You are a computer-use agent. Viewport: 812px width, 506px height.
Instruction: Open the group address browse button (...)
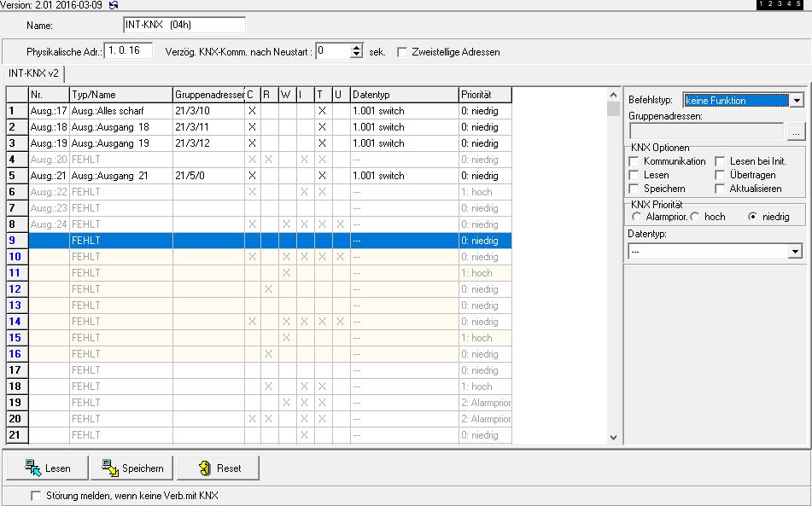tap(795, 131)
